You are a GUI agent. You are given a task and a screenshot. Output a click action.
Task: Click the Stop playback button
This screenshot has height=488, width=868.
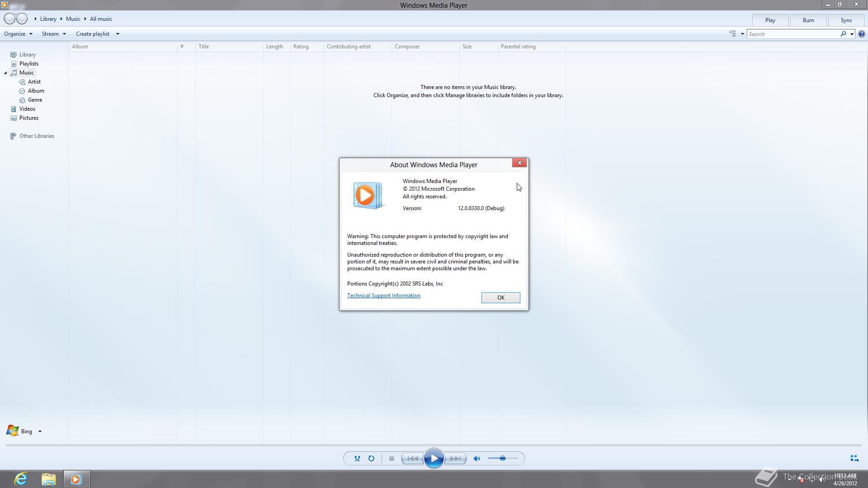(392, 459)
